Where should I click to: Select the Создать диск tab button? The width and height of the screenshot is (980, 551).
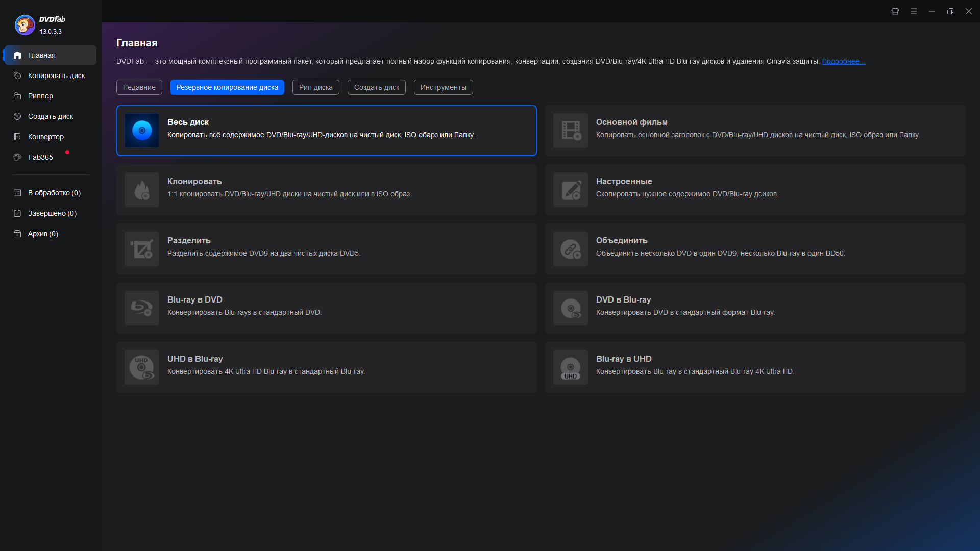[x=377, y=87]
